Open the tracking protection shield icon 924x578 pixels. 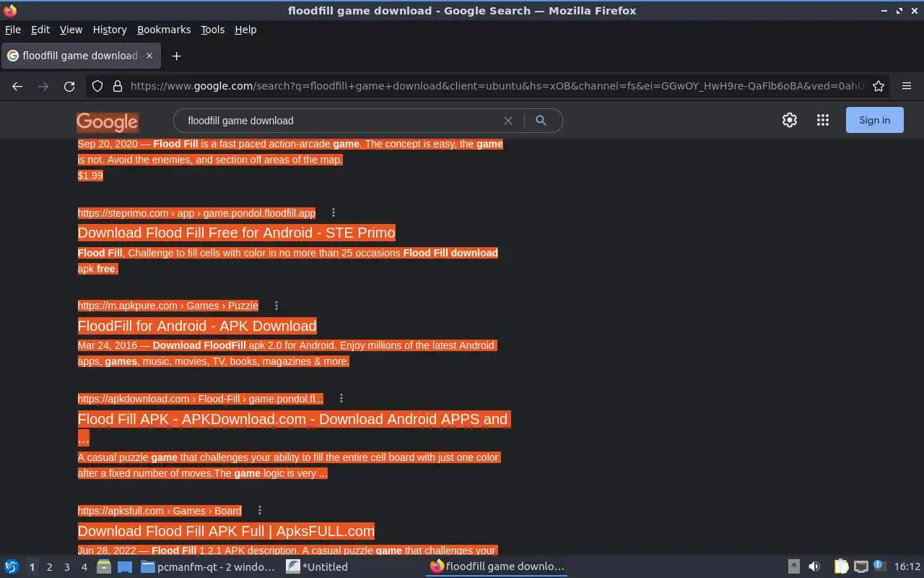(97, 86)
